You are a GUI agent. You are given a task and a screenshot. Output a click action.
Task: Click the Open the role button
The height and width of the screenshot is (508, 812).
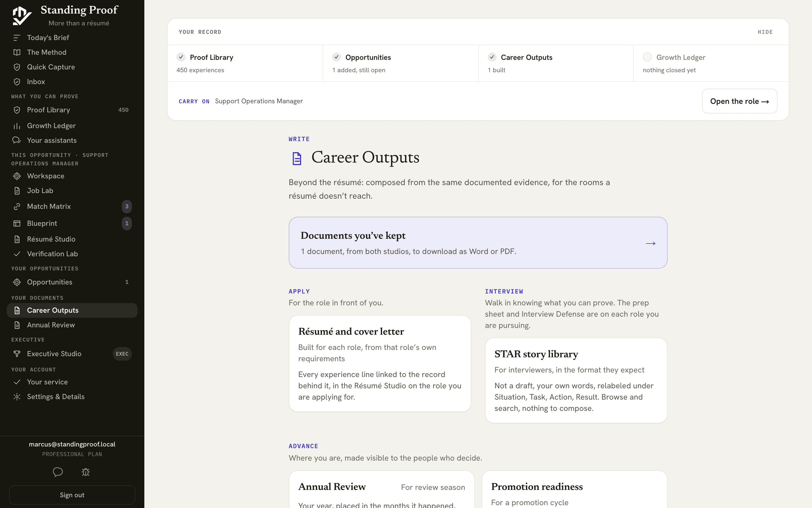[740, 101]
